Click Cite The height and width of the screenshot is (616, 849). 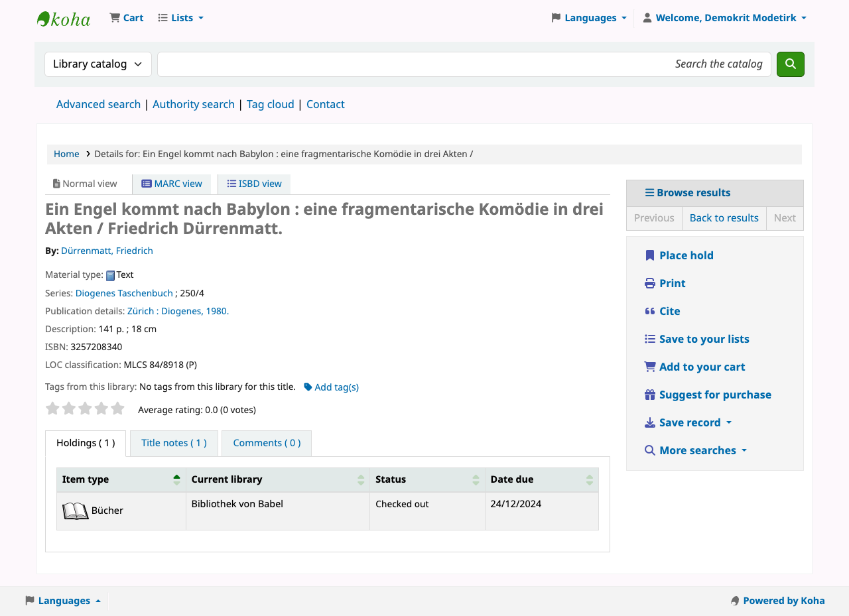point(663,312)
